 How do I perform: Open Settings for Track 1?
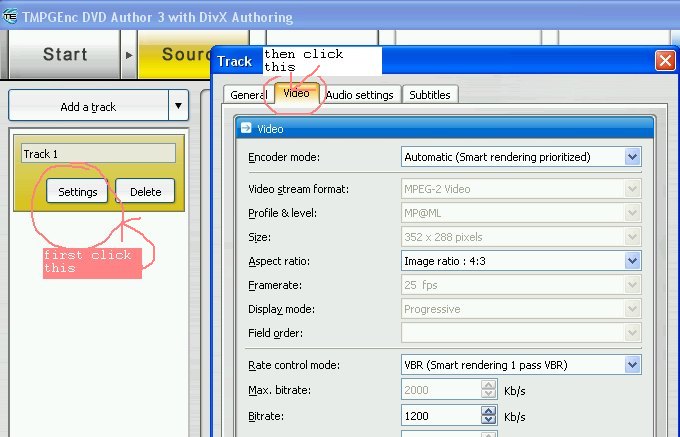pos(77,191)
